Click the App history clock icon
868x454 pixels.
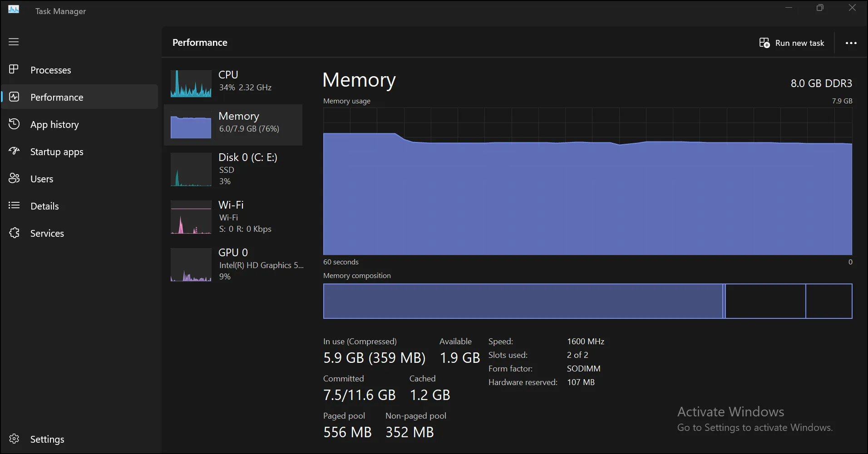pos(14,124)
